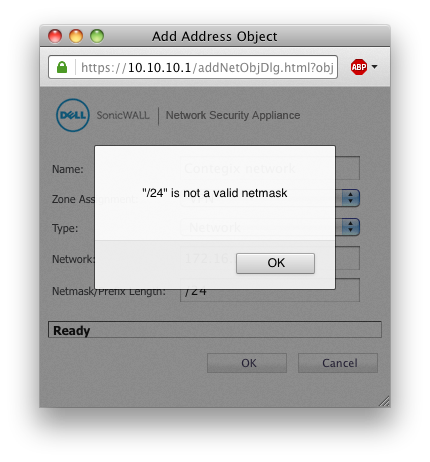Screen dimensions: 430x462
Task: Click into the Name text field
Action: [x=270, y=168]
